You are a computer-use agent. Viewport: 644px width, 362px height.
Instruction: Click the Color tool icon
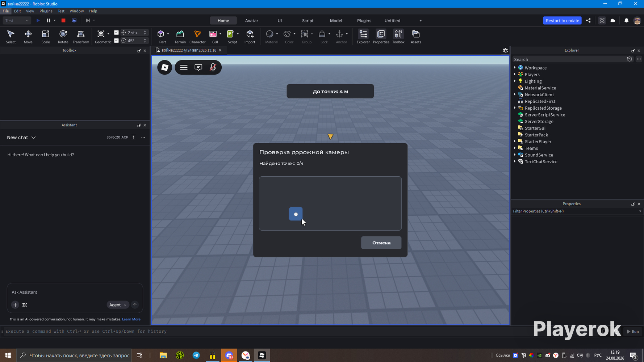point(287,34)
